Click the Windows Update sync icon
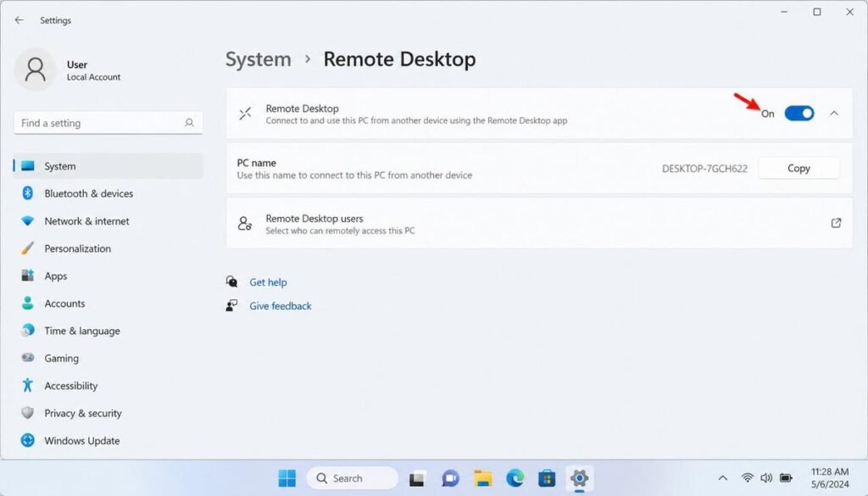 [28, 440]
